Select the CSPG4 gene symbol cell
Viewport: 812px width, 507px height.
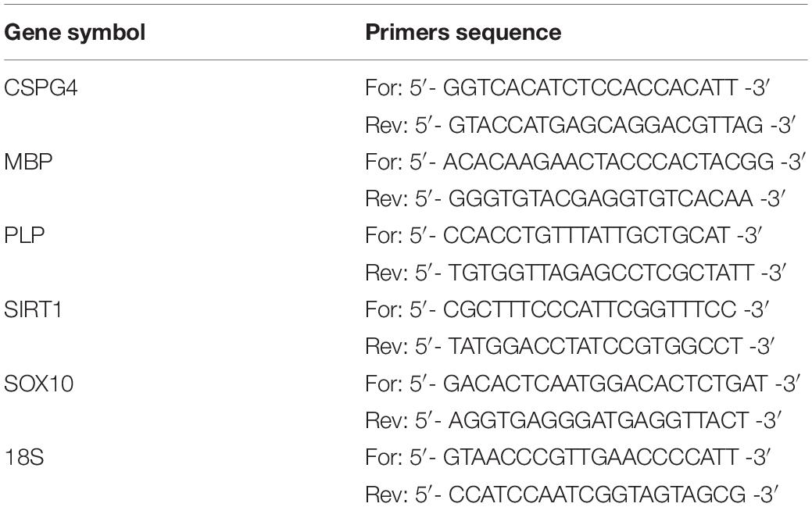[41, 88]
